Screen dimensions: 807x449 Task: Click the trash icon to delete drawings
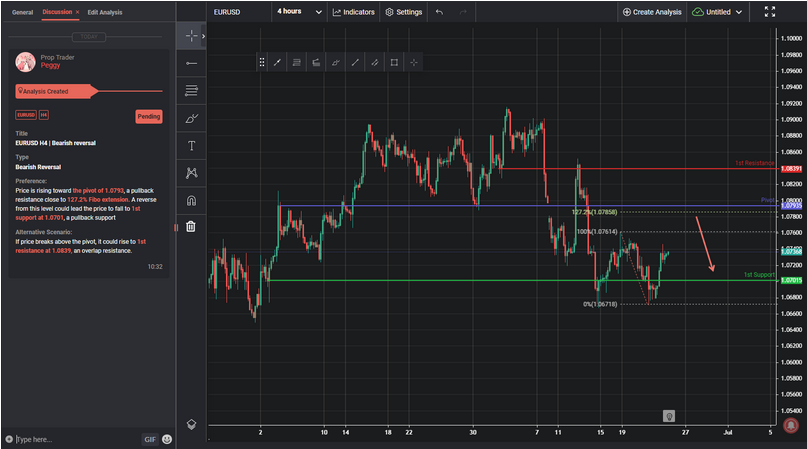(x=191, y=227)
